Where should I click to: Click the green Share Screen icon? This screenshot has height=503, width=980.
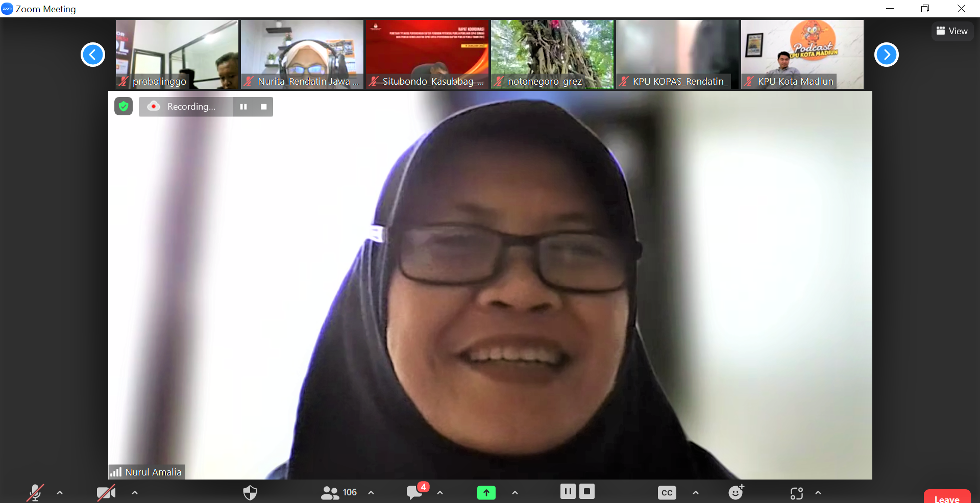point(486,492)
